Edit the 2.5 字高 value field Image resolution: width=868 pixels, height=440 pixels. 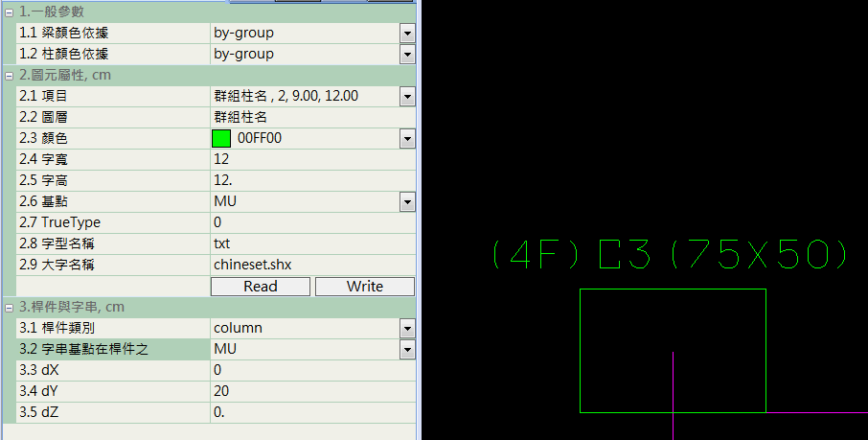click(x=312, y=180)
